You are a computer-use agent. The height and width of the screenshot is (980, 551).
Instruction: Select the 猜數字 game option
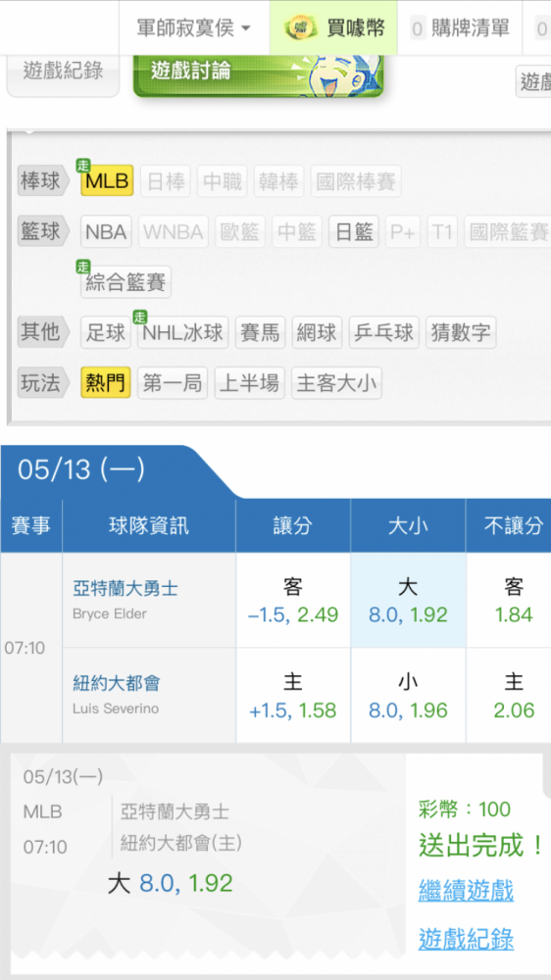(461, 332)
